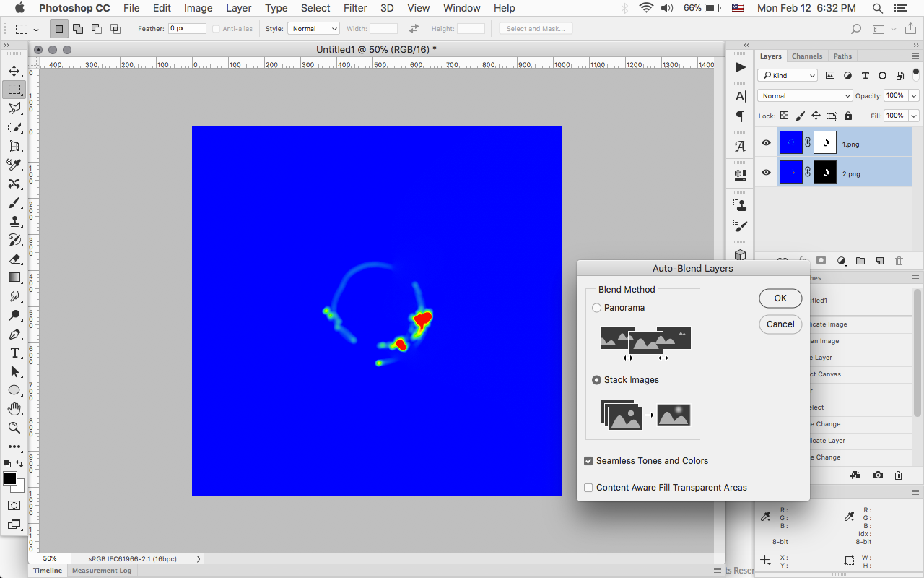Enable Content Aware Fill Transparent Areas
The image size is (924, 578).
point(588,488)
